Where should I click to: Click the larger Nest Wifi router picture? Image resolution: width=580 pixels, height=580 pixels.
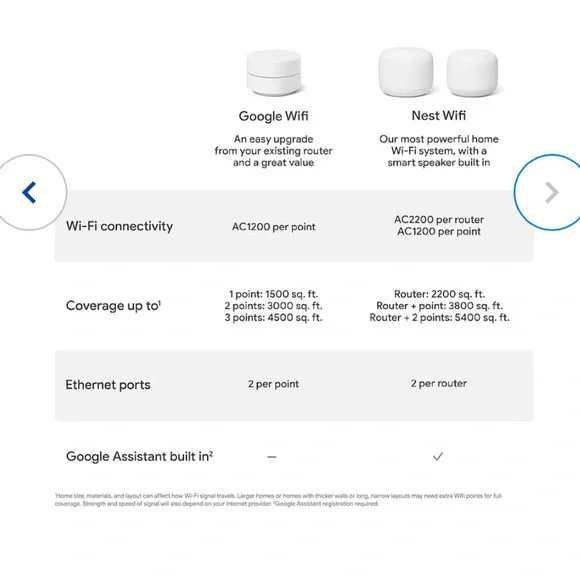pyautogui.click(x=406, y=72)
